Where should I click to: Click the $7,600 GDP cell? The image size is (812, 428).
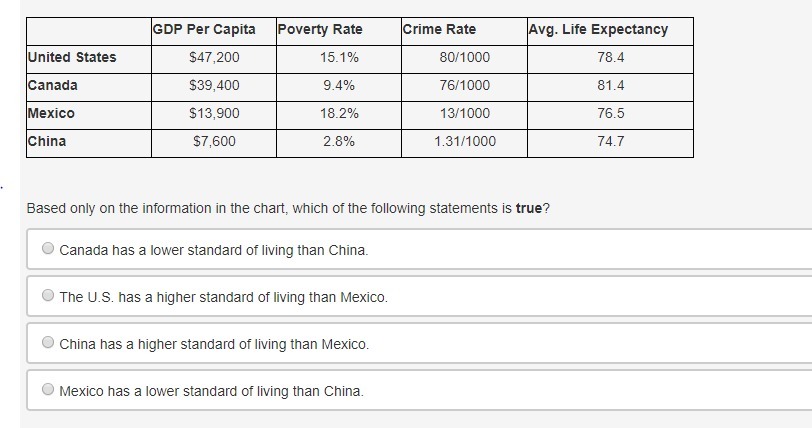click(214, 141)
